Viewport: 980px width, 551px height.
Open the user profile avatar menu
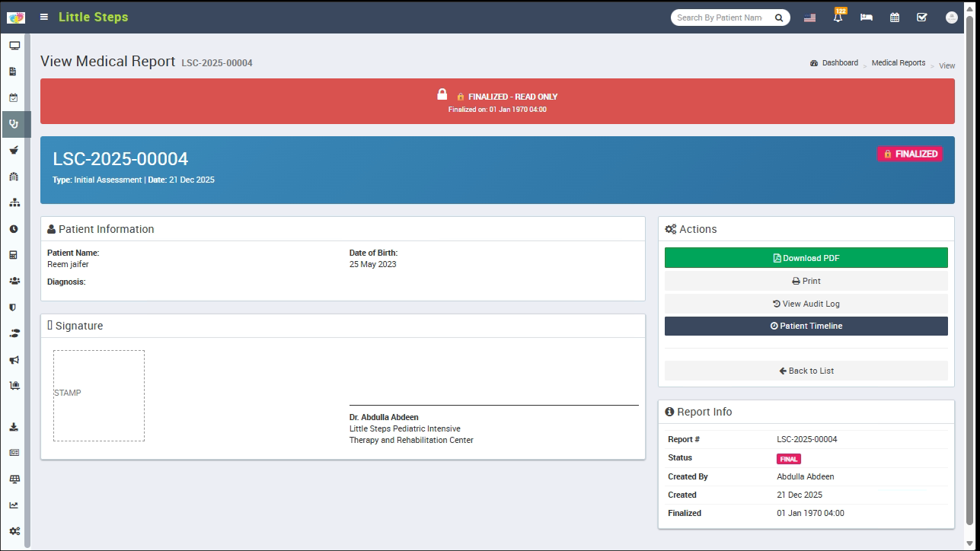click(951, 18)
